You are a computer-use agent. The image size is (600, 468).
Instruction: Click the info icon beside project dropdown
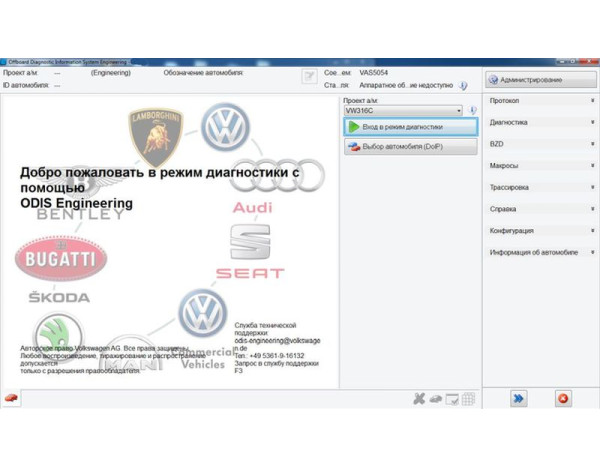473,111
